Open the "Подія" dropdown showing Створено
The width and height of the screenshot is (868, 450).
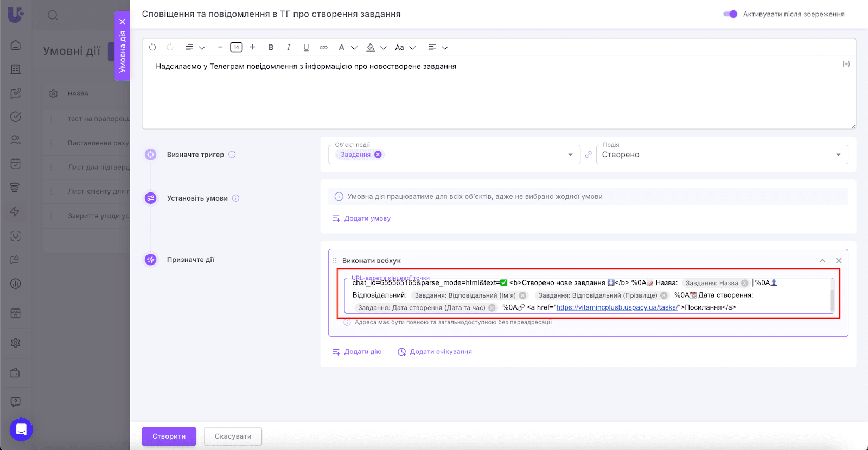[722, 155]
